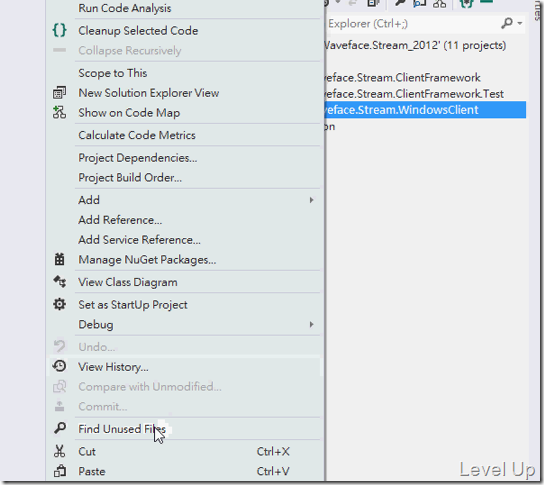544x485 pixels.
Task: Expand the Add submenu arrow
Action: [x=311, y=200]
